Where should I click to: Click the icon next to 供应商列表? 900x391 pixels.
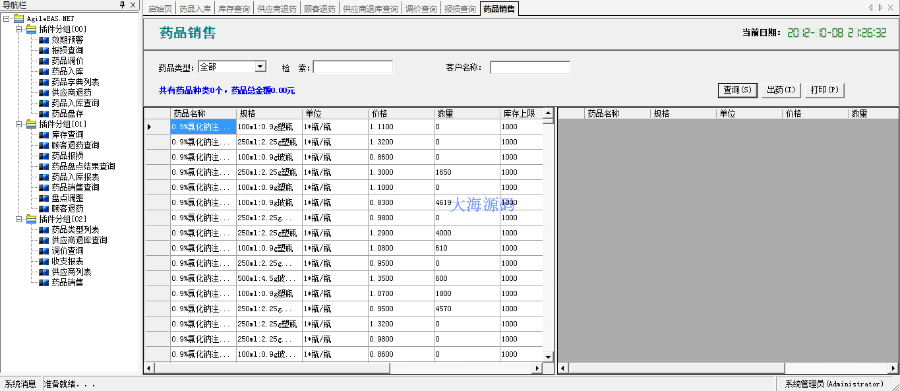pos(44,272)
